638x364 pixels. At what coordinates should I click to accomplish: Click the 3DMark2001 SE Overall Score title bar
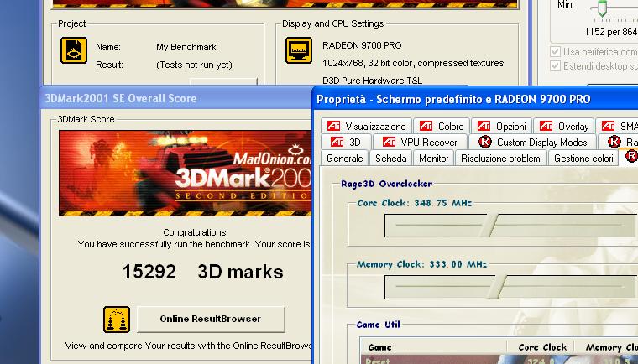pyautogui.click(x=177, y=98)
